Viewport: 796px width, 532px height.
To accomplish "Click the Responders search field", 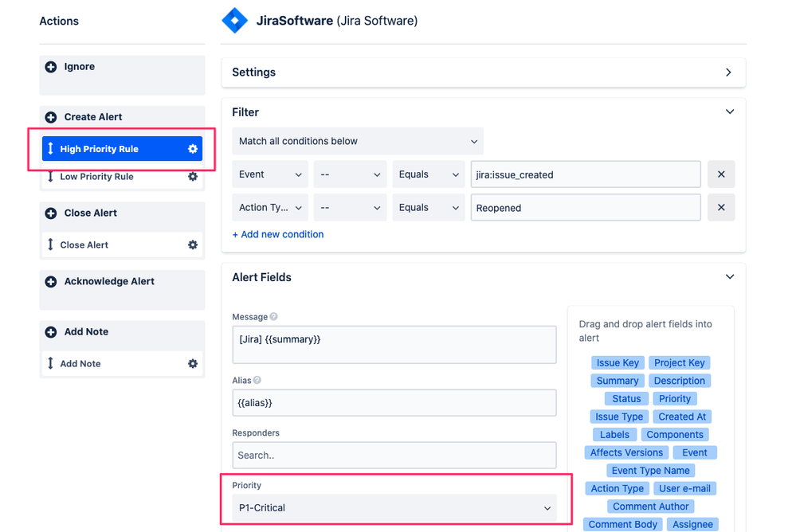I will pyautogui.click(x=394, y=456).
